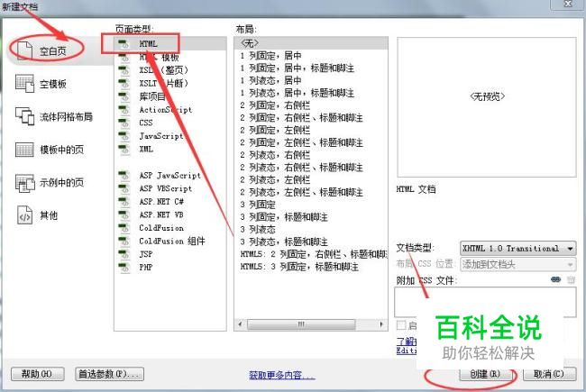Select layout 2 列固定，左侧栏、标题和脚注
This screenshot has height=392, width=586.
[311, 142]
